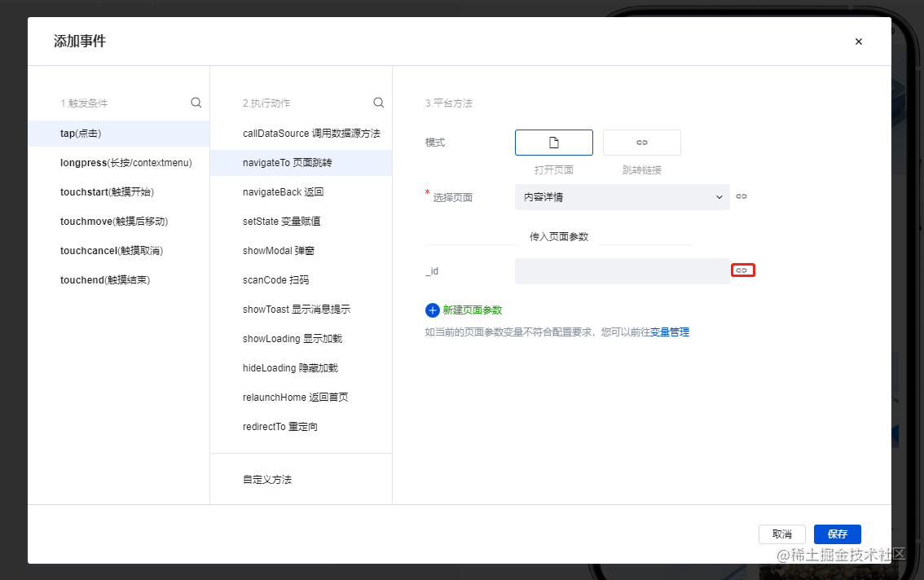Click the blue plus icon for 新建页面参数

(x=433, y=310)
